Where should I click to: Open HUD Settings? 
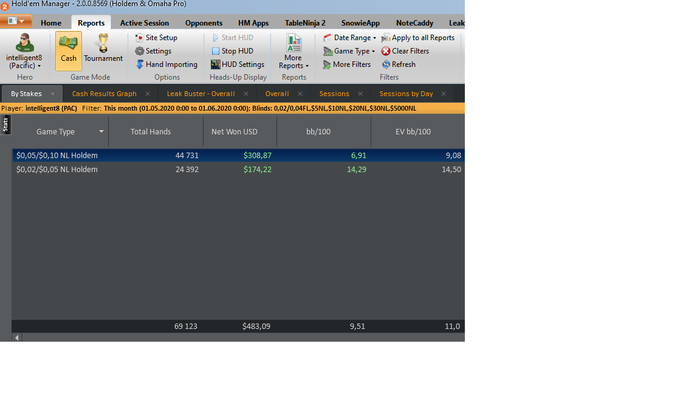pyautogui.click(x=238, y=64)
